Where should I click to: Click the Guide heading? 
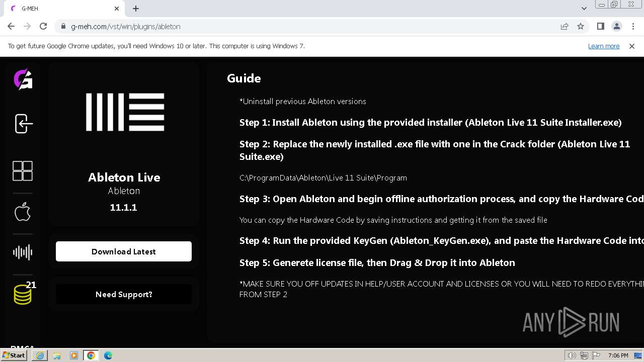[244, 78]
